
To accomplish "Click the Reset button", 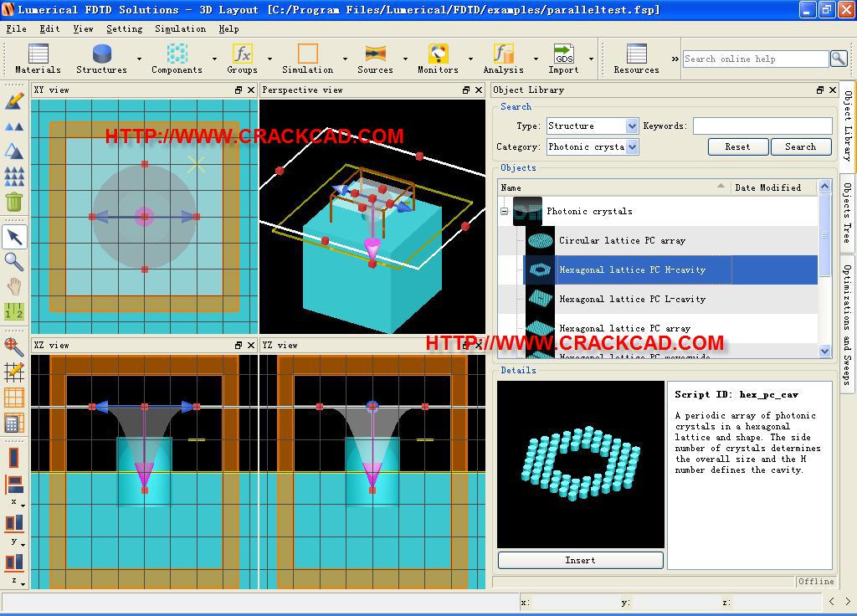I will [738, 146].
